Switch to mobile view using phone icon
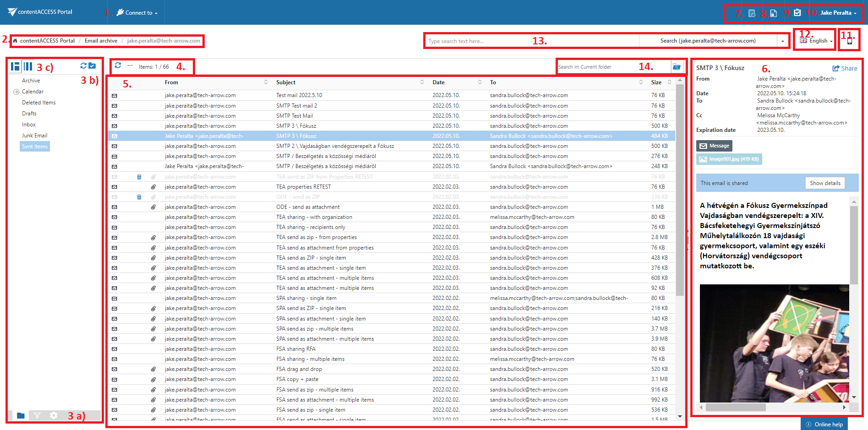 click(x=849, y=41)
